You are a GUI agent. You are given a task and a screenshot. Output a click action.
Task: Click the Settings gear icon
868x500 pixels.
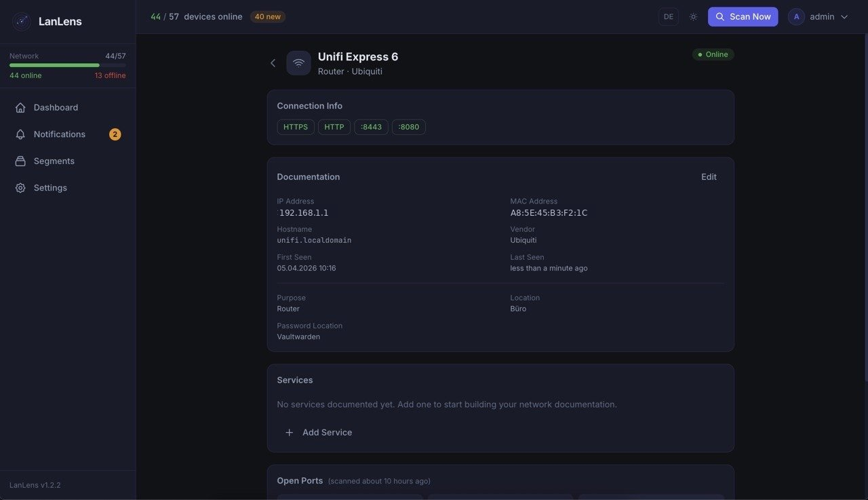tap(20, 188)
